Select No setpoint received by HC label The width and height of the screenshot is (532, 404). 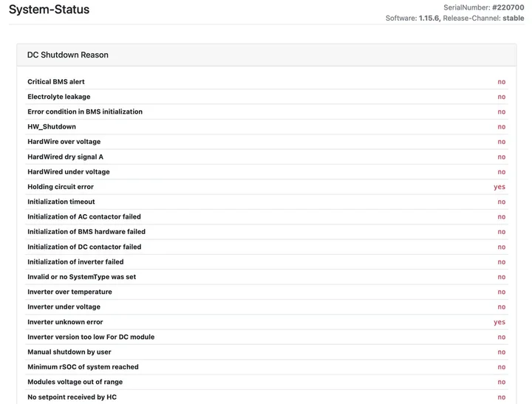tap(72, 397)
